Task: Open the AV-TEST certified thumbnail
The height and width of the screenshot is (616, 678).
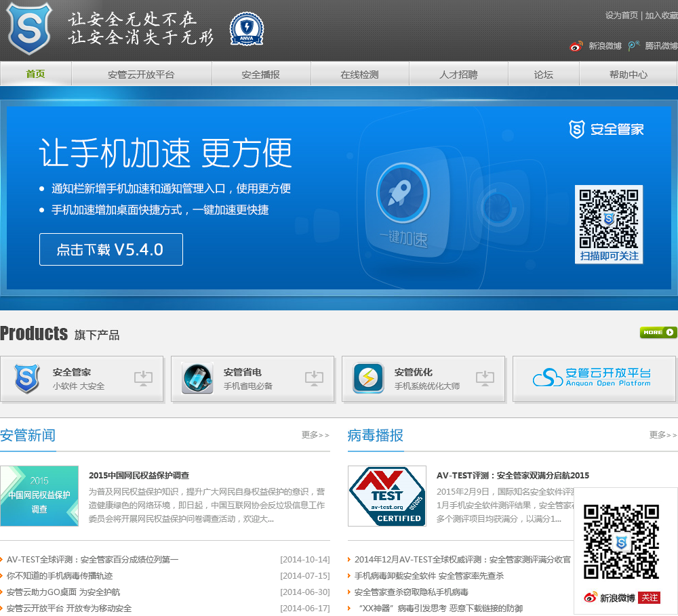Action: 387,496
